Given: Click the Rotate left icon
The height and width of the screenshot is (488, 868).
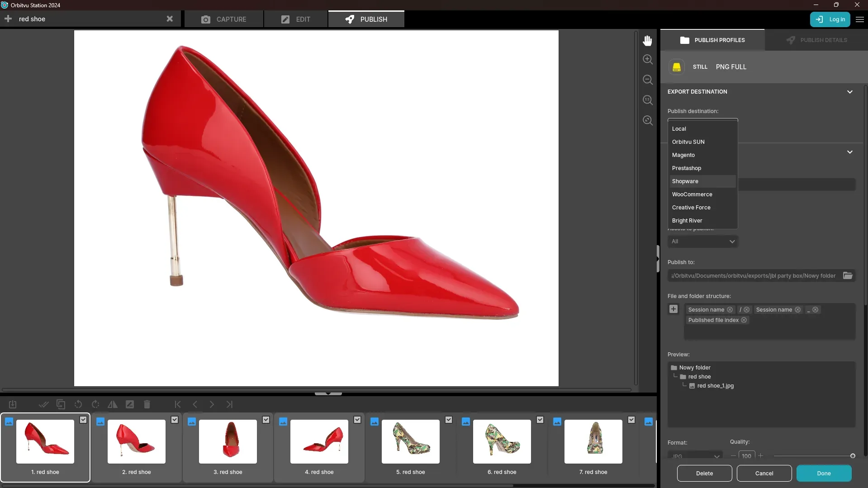Looking at the screenshot, I should click(x=78, y=404).
